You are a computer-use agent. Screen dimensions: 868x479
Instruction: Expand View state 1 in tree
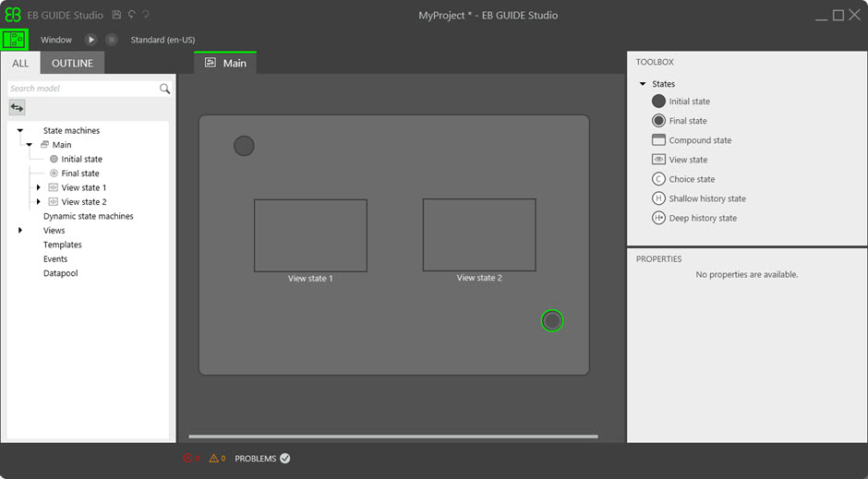pos(38,187)
